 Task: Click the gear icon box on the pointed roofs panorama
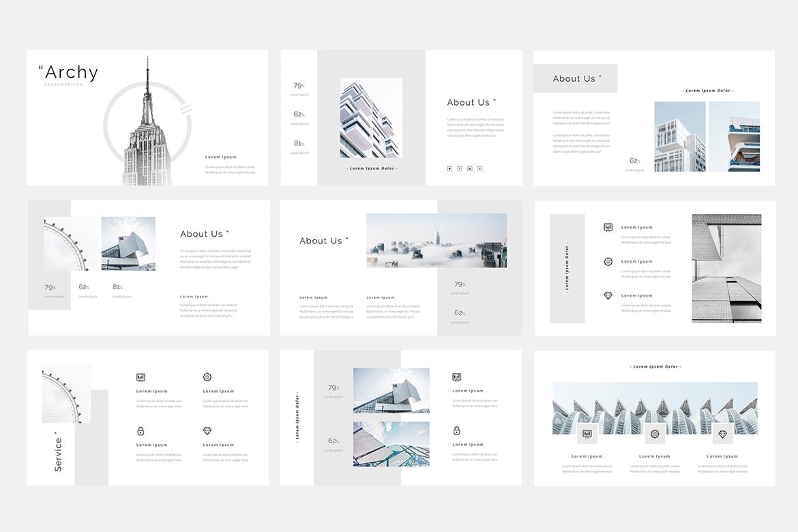(655, 434)
